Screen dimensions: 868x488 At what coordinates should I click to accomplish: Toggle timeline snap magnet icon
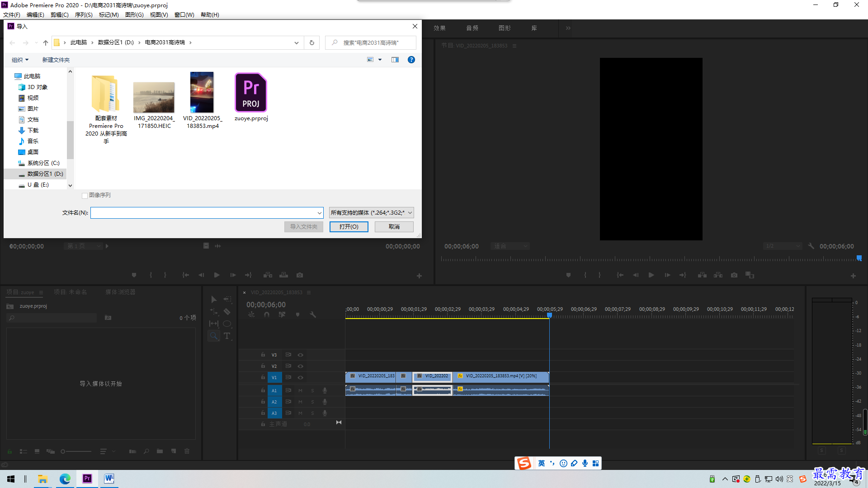click(267, 314)
